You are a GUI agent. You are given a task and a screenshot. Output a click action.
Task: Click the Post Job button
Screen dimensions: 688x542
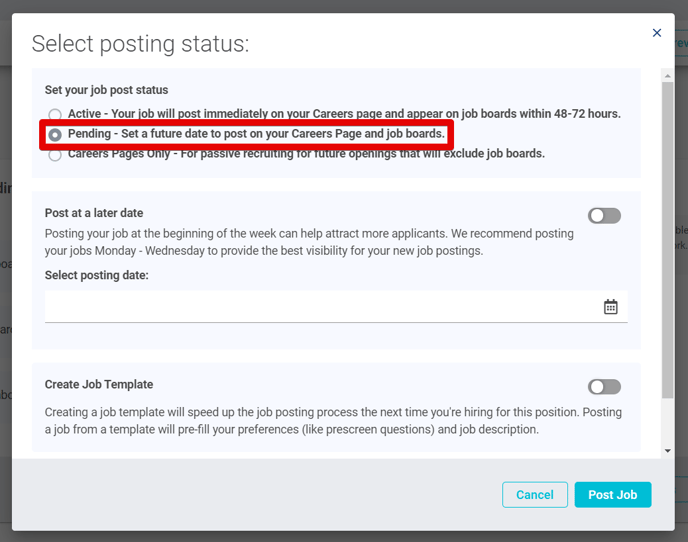[613, 495]
